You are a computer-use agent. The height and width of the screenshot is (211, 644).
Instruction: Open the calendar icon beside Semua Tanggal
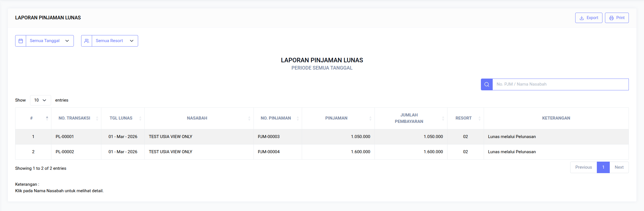click(x=21, y=41)
